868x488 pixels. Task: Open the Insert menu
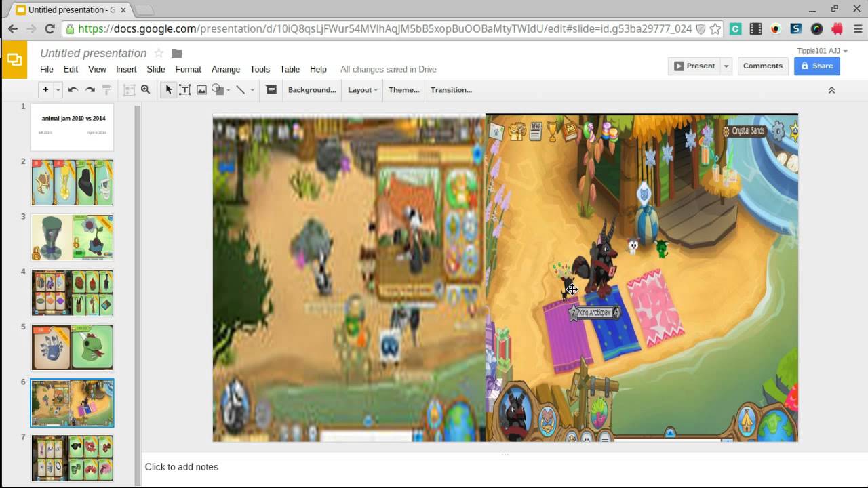[126, 69]
